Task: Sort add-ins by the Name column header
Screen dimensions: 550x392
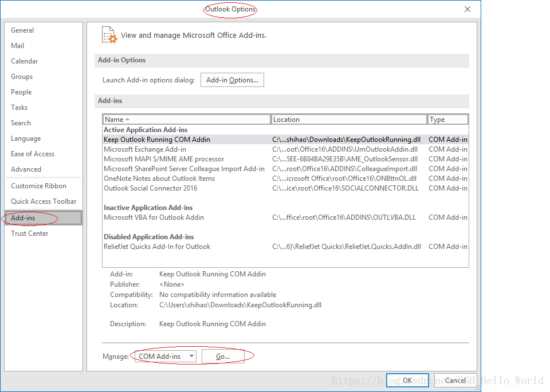Action: [x=187, y=120]
